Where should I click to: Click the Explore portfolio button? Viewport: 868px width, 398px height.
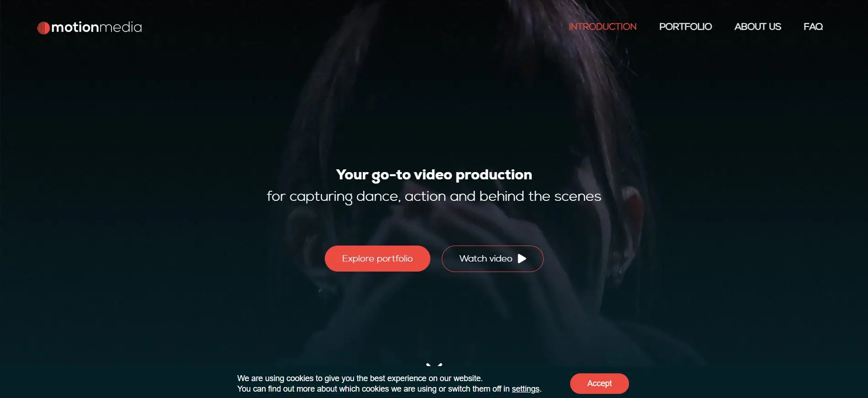[377, 259]
